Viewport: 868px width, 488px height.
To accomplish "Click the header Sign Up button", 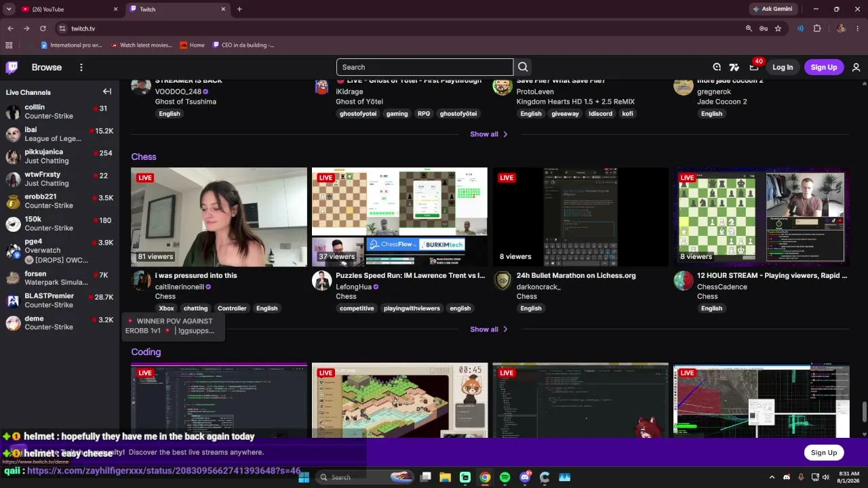I will [824, 67].
